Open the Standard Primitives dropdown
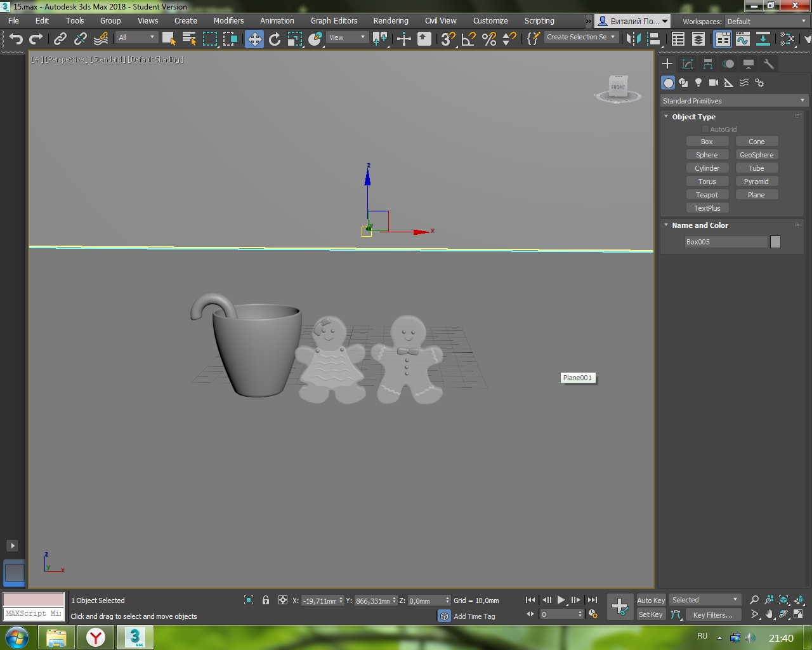This screenshot has height=650, width=812. point(733,101)
